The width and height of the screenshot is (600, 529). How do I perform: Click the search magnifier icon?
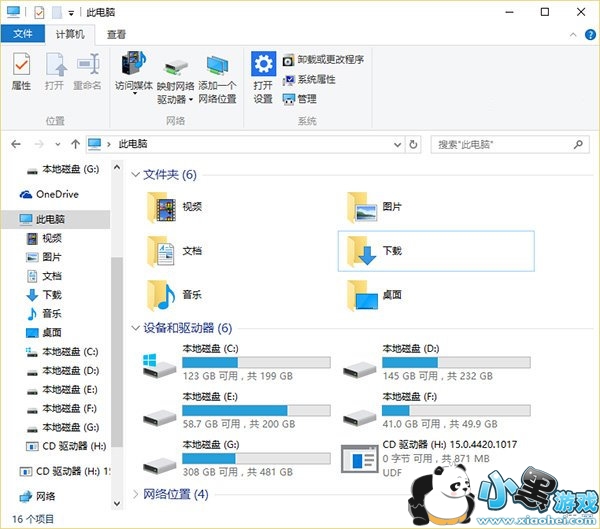(579, 144)
